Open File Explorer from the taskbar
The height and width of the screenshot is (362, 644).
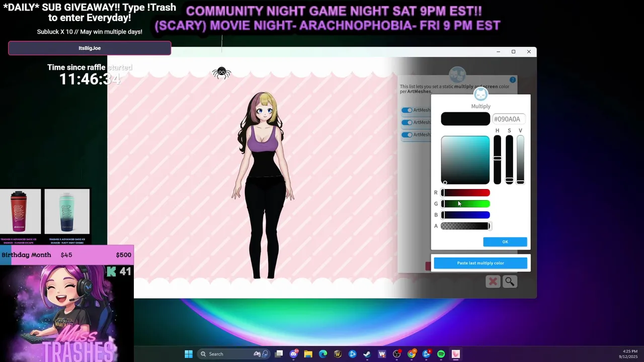[308, 354]
